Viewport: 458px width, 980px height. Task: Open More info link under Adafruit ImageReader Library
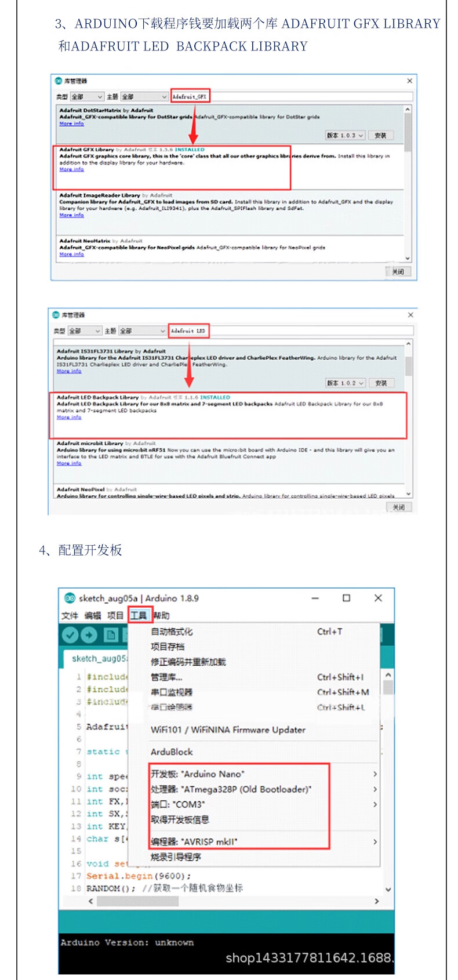point(71,215)
